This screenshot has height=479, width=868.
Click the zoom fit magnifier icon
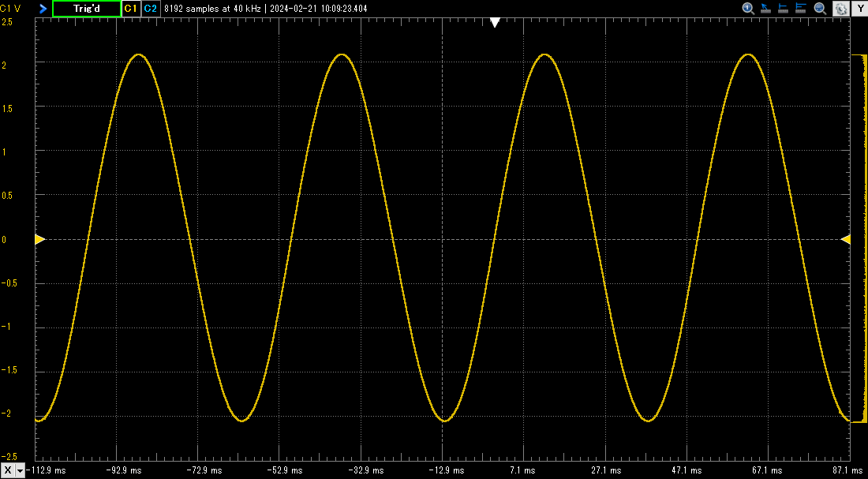pos(820,9)
